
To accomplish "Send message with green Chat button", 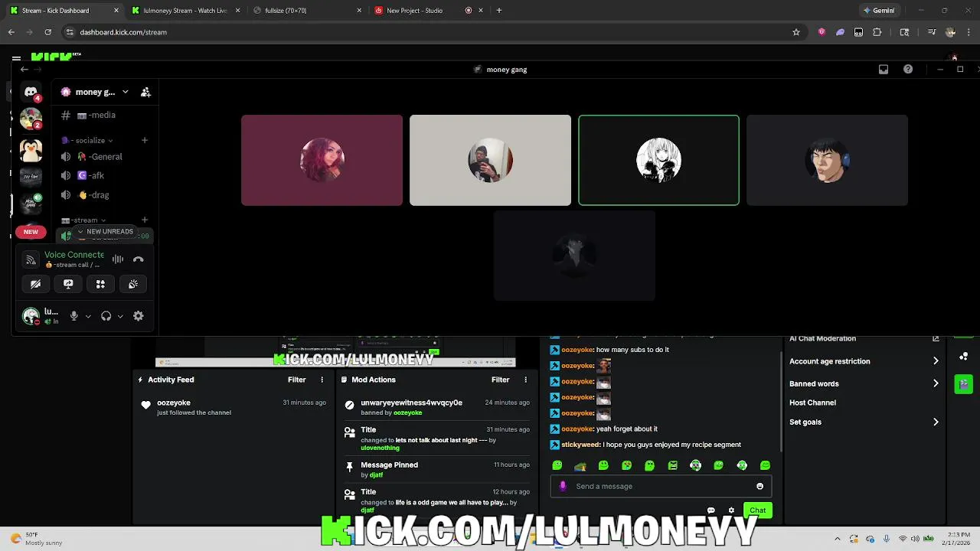I will click(x=757, y=510).
